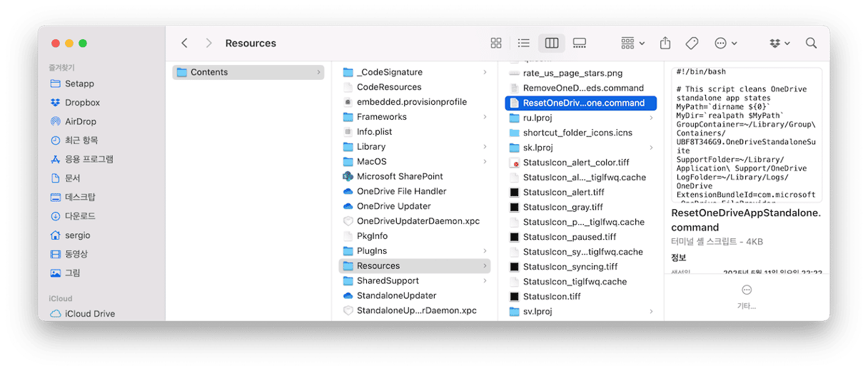
Task: Select the _CodeSignature folder
Action: 414,72
